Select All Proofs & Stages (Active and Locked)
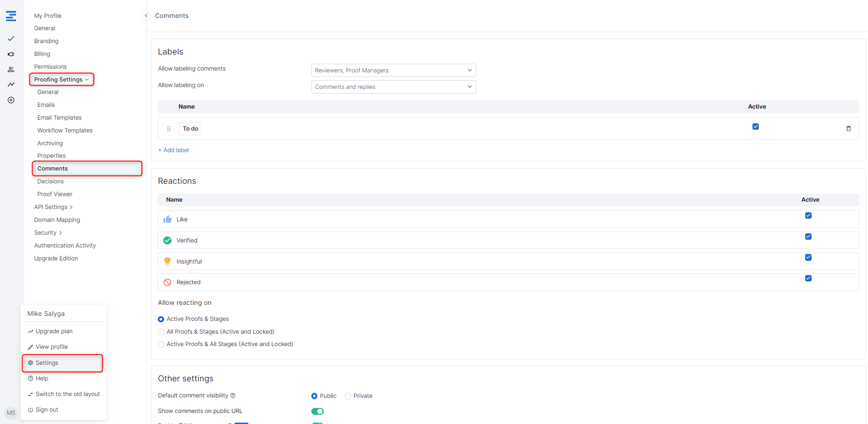 pyautogui.click(x=161, y=332)
